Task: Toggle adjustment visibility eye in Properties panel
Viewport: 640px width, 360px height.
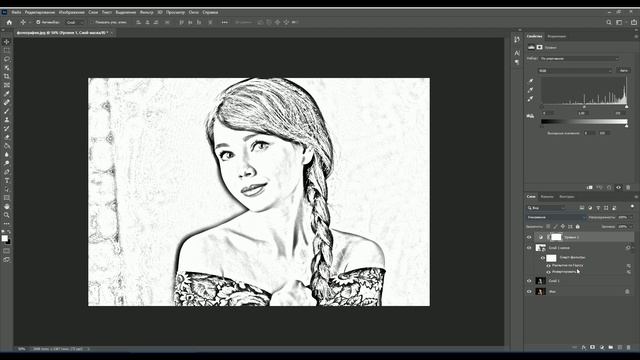Action: (x=618, y=187)
